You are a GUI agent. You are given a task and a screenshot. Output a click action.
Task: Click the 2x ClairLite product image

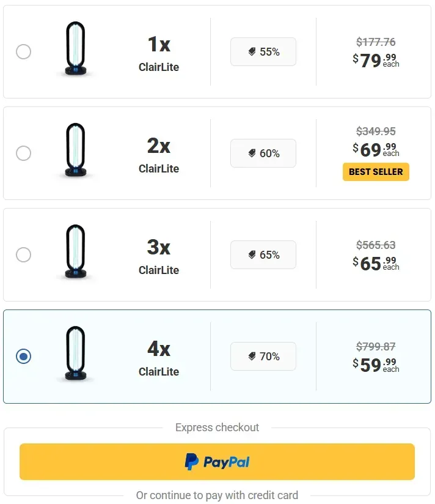pyautogui.click(x=75, y=153)
